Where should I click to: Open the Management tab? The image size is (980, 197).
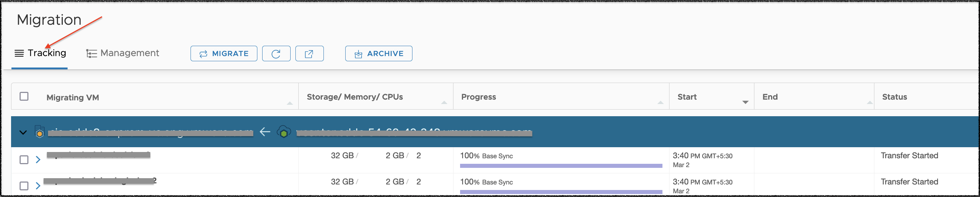click(129, 53)
